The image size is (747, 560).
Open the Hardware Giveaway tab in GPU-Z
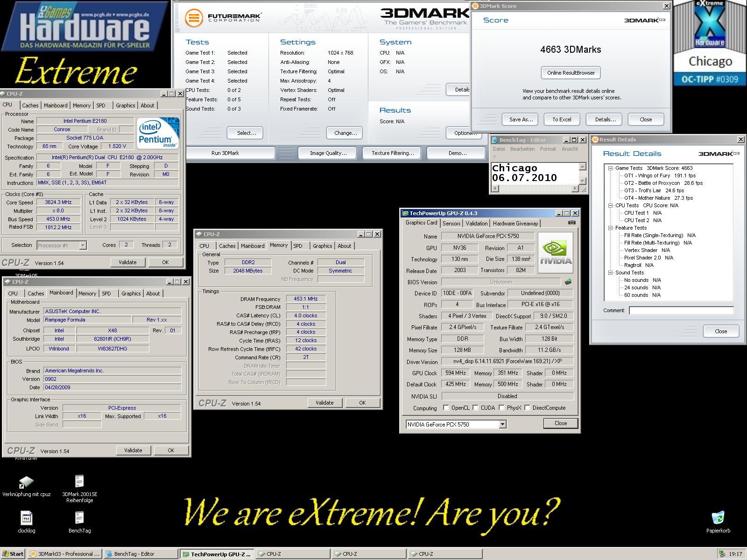click(x=515, y=224)
